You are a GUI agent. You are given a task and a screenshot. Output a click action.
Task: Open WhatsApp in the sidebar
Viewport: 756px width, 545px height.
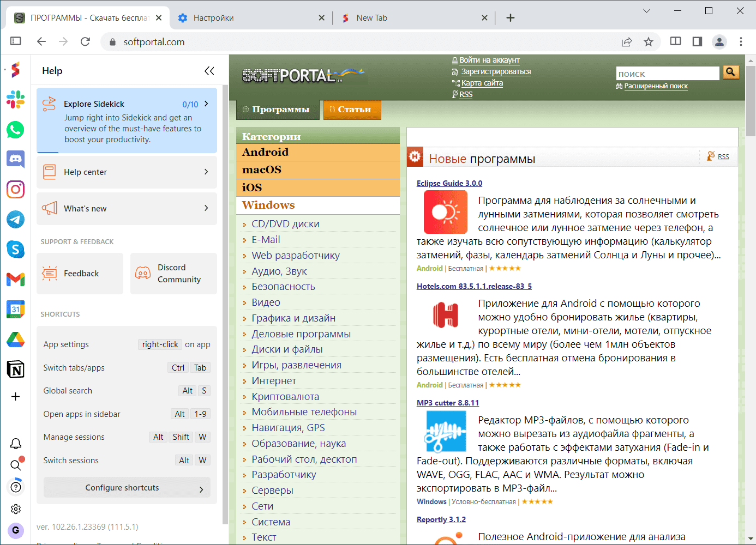(15, 129)
